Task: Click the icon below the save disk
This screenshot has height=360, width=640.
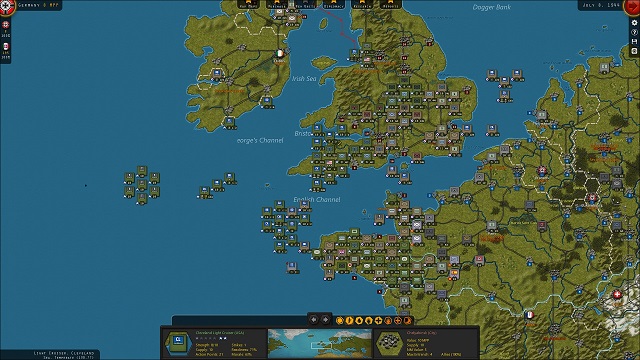Action: (634, 51)
